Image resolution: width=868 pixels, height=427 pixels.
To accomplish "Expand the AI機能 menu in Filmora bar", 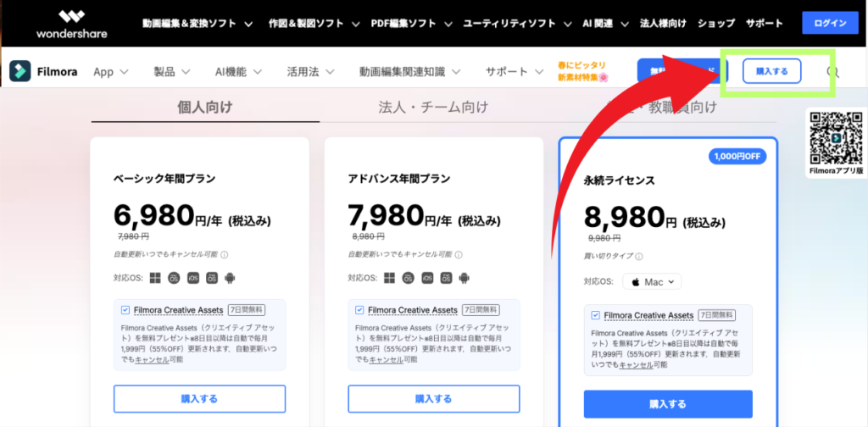I will click(238, 72).
